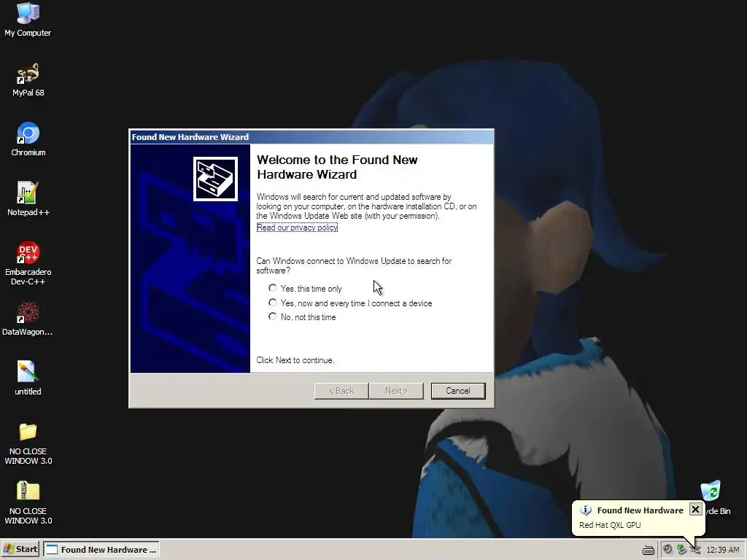This screenshot has width=747, height=560.
Task: Dismiss the Found New Hardware balloon
Action: point(695,510)
